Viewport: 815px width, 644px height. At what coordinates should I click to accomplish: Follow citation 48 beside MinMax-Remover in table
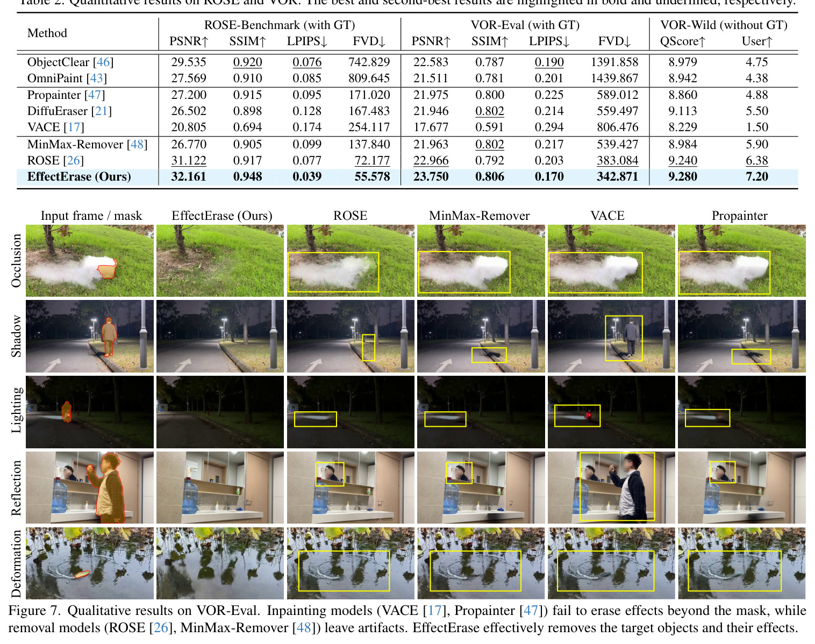pyautogui.click(x=138, y=145)
